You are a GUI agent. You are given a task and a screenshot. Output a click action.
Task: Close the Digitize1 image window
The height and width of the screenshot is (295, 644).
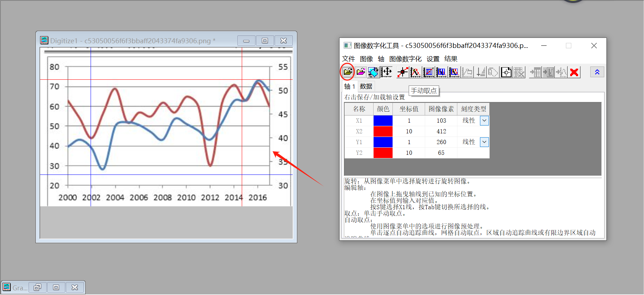[x=284, y=41]
